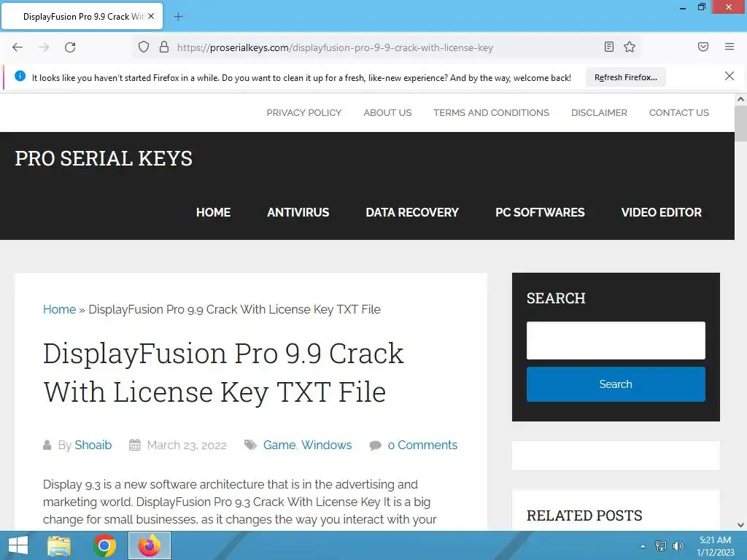Open the Firefox hamburger menu
Screen dimensions: 747x560
(x=729, y=47)
